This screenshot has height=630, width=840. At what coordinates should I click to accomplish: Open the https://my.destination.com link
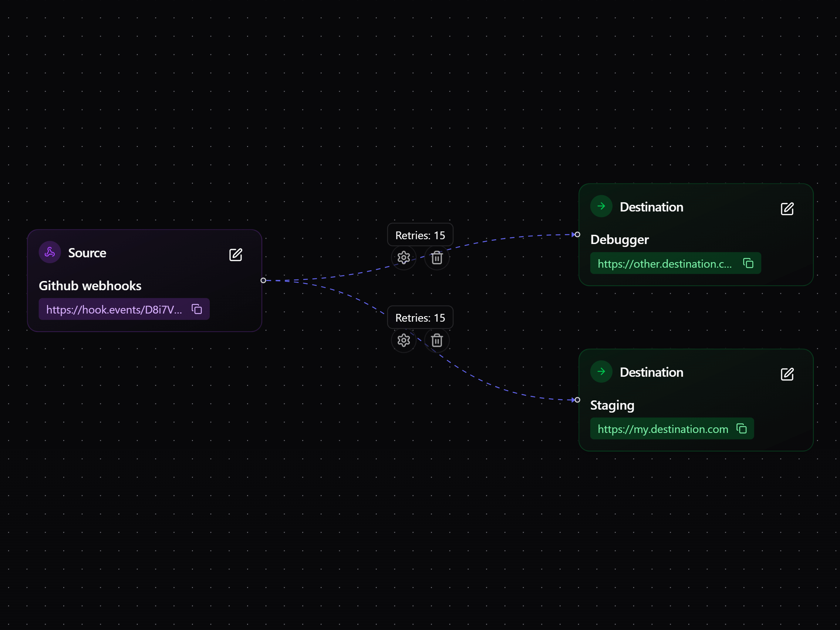tap(663, 429)
